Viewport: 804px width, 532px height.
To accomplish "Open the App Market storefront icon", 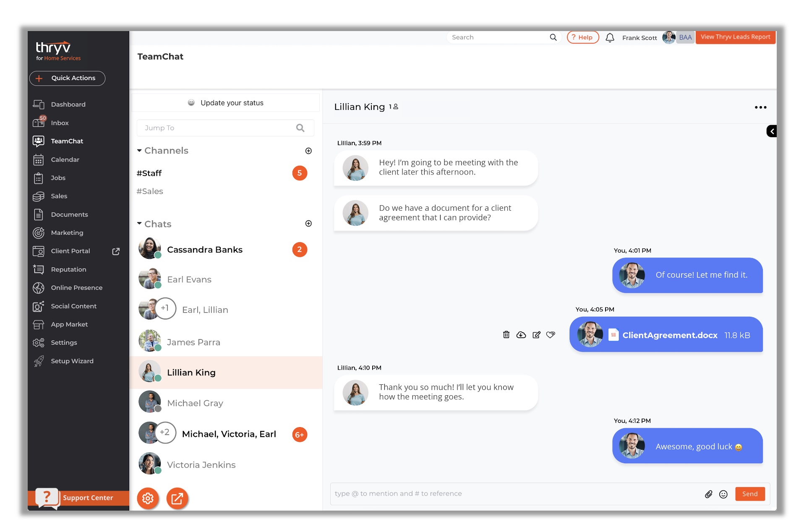I will [39, 324].
